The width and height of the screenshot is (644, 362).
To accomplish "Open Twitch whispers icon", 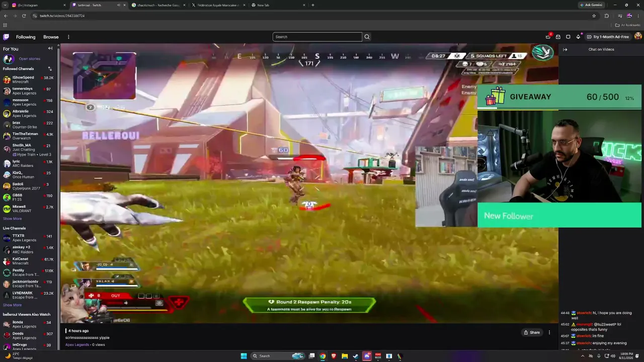I will pos(568,37).
